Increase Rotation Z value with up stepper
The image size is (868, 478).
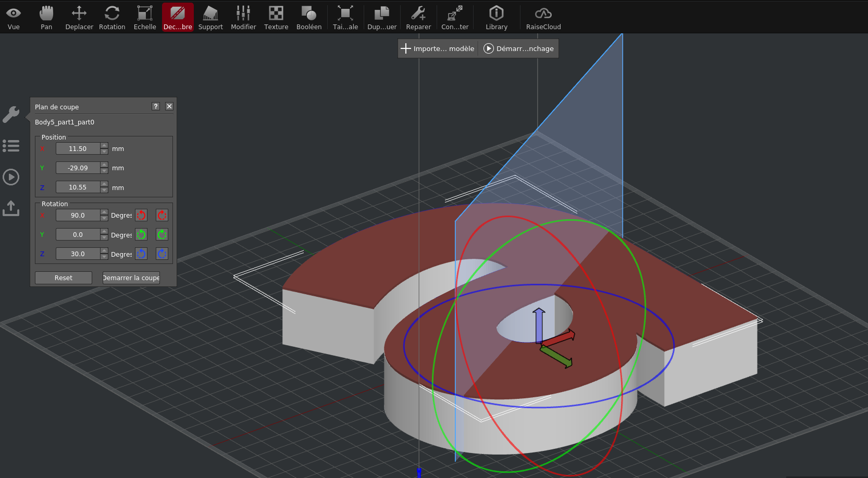point(104,251)
